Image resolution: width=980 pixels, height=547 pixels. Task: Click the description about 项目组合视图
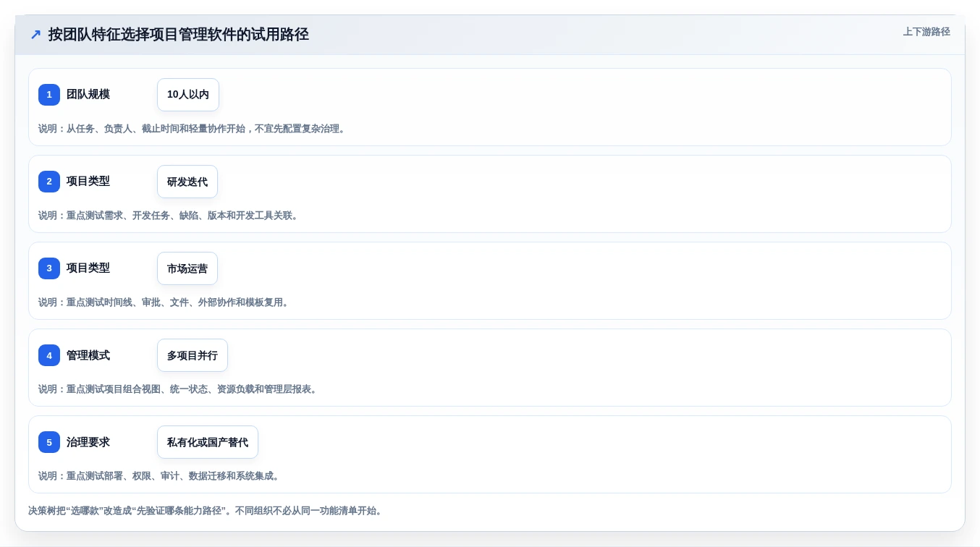179,389
